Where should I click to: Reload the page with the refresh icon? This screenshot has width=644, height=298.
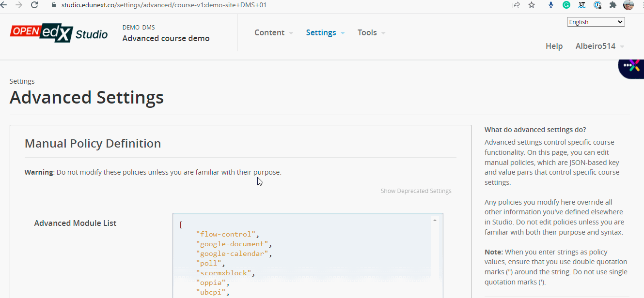point(34,5)
